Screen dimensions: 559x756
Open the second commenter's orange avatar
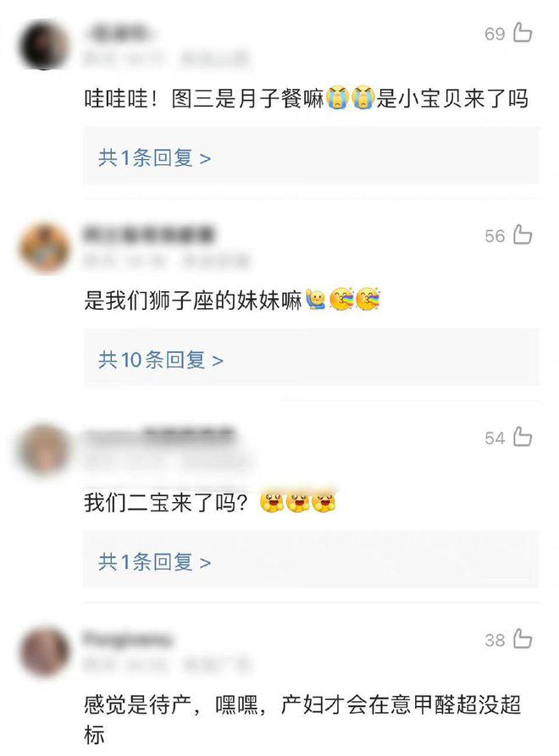[x=44, y=247]
